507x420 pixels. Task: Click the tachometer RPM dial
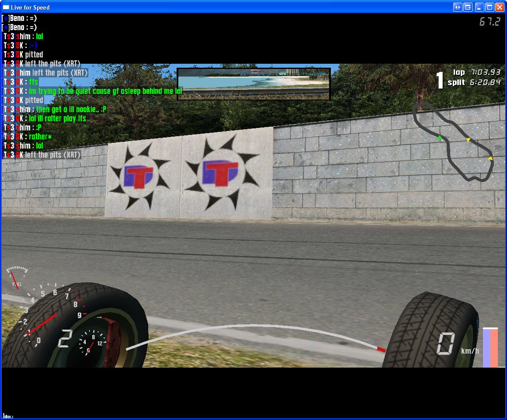(x=53, y=315)
